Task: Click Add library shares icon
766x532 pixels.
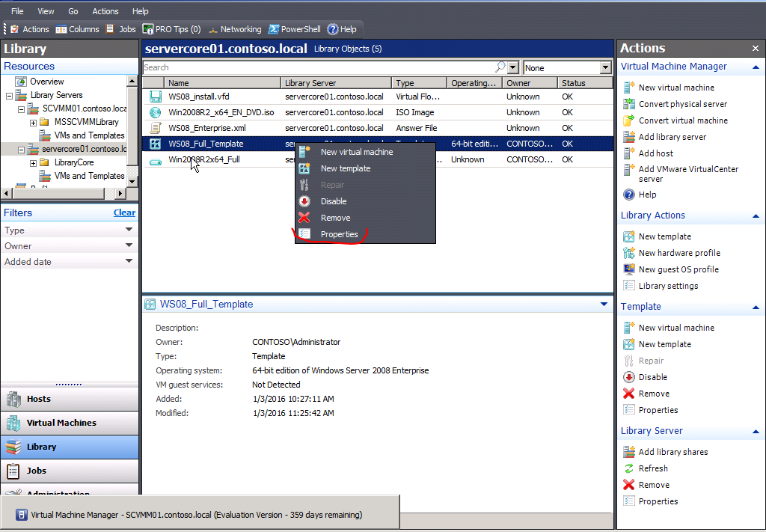Action: (628, 452)
